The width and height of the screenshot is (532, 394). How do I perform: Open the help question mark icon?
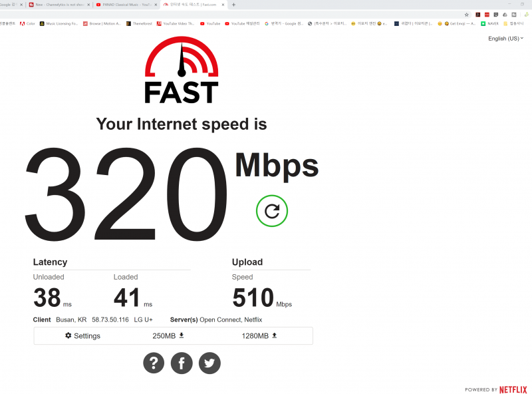pyautogui.click(x=154, y=363)
